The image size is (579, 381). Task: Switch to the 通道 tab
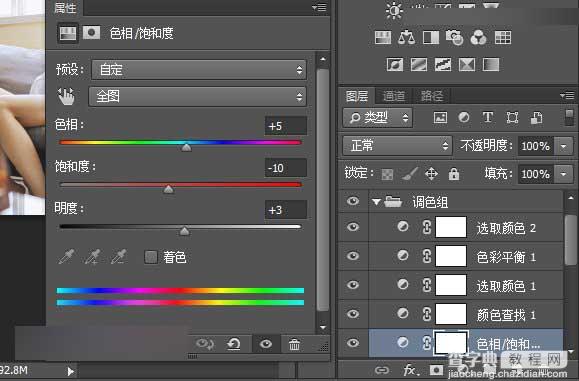394,96
